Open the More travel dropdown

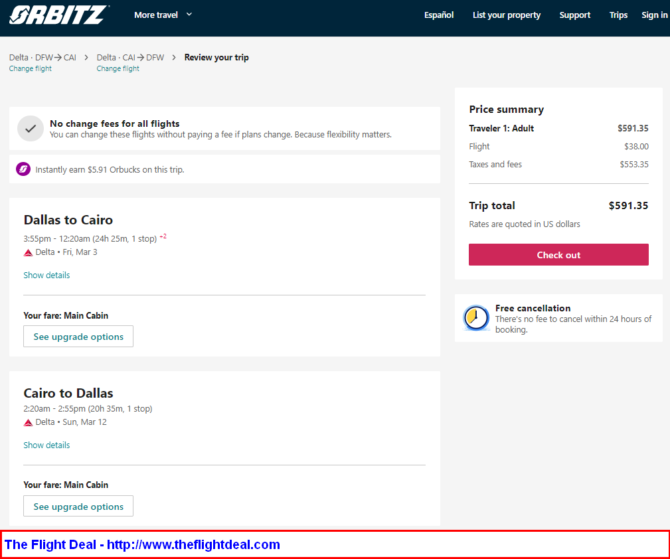pyautogui.click(x=163, y=15)
